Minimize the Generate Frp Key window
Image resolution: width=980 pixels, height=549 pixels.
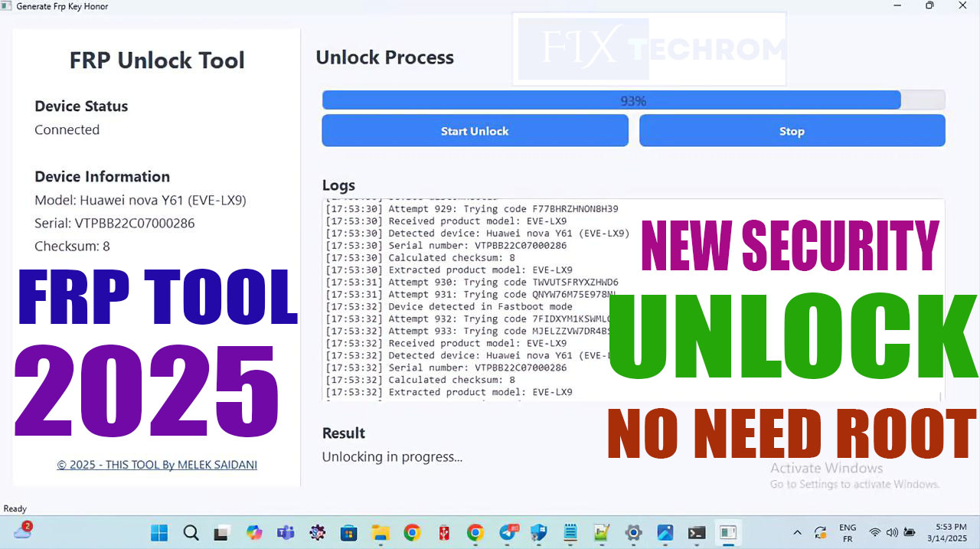897,6
